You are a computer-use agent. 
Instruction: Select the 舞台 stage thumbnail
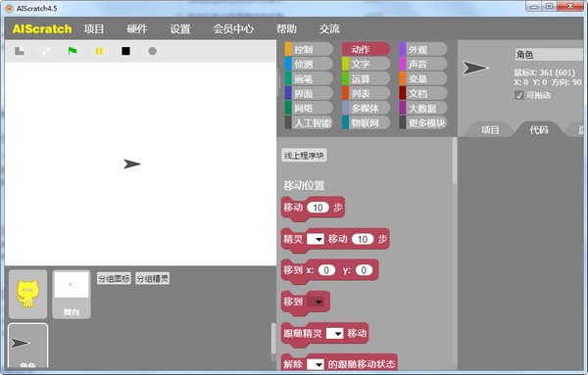(x=72, y=294)
